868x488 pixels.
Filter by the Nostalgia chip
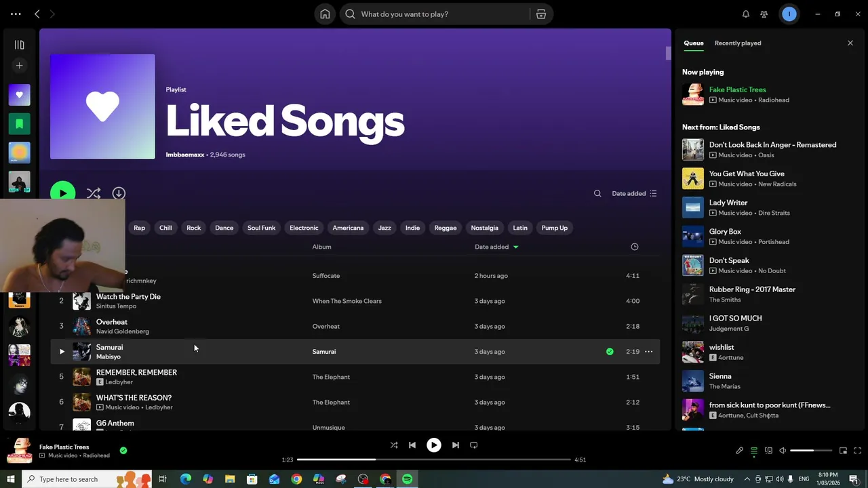(x=484, y=228)
